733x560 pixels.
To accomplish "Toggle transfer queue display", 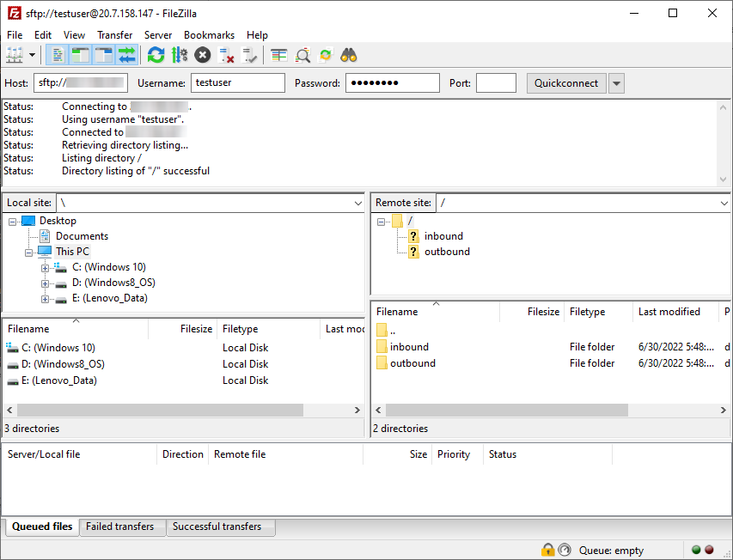I will point(126,55).
